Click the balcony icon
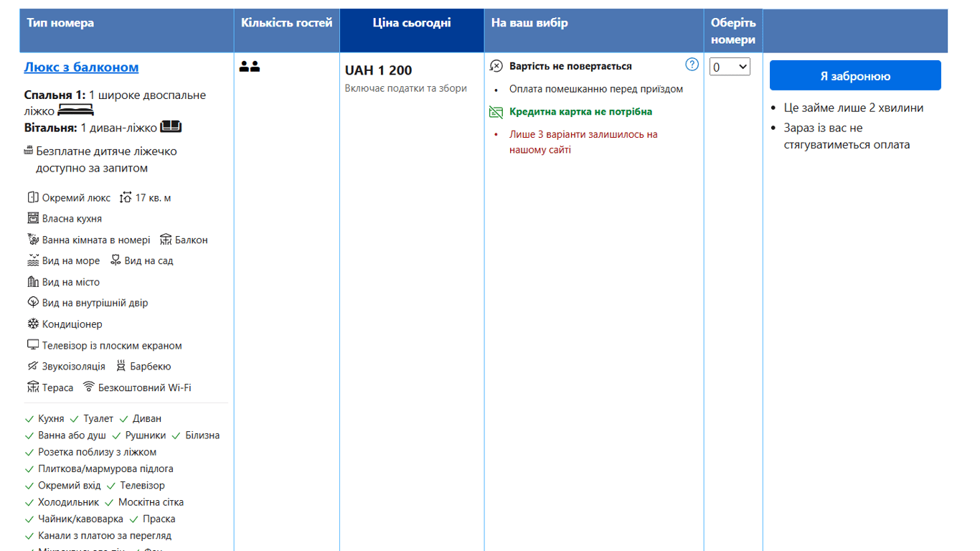Screen dimensions: 980x551 coord(166,240)
